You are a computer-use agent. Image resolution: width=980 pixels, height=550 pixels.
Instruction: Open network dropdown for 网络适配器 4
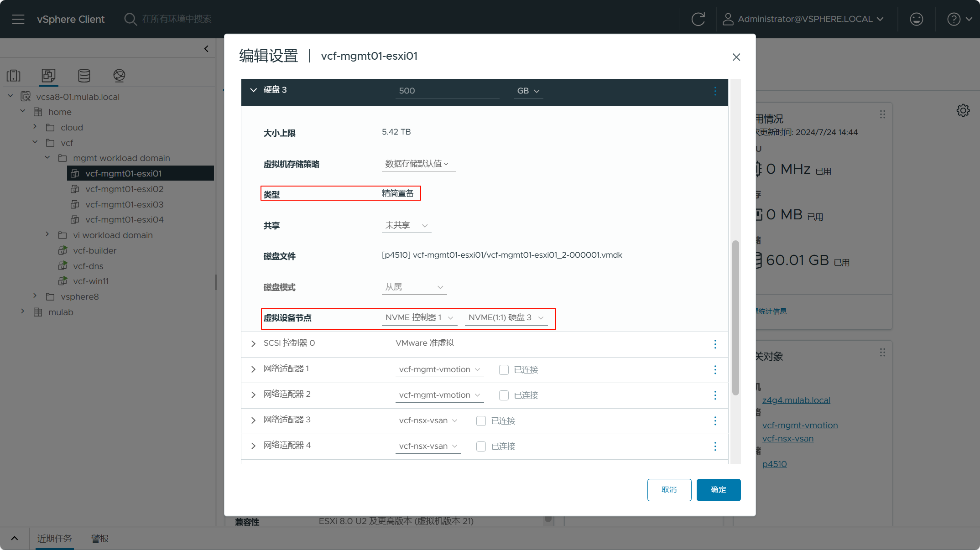pyautogui.click(x=428, y=446)
